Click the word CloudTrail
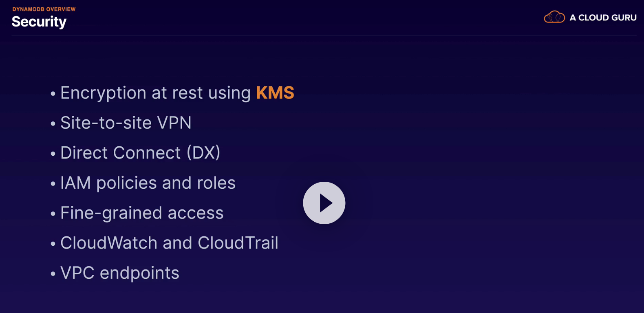Screen dimensions: 644x313 pos(238,243)
